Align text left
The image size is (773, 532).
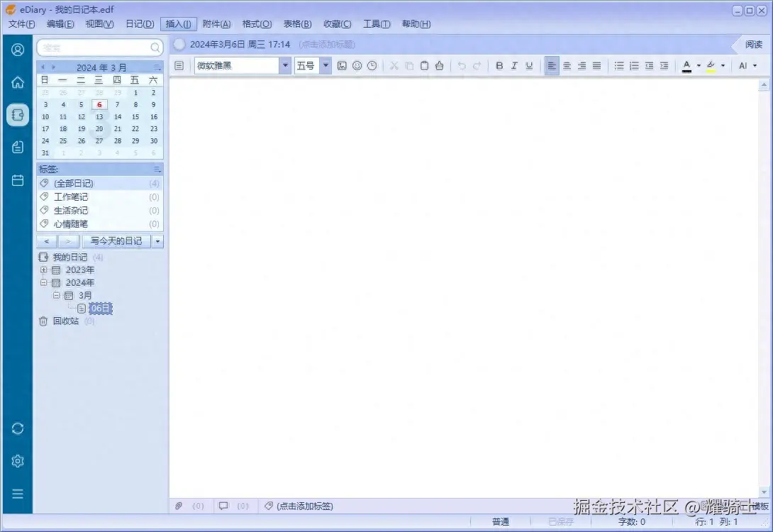click(x=552, y=65)
